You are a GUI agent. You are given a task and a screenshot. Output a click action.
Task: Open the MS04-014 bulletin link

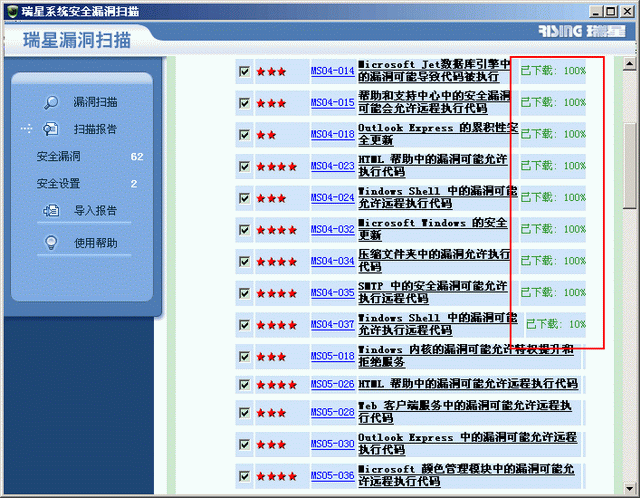click(333, 71)
